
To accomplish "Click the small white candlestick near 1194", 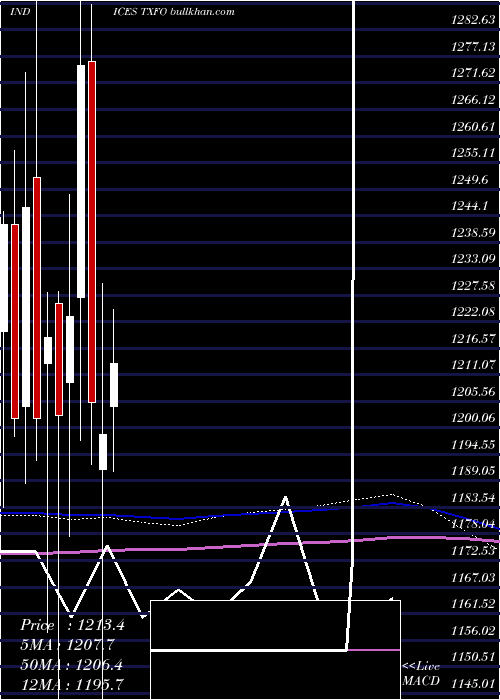I will tap(103, 452).
